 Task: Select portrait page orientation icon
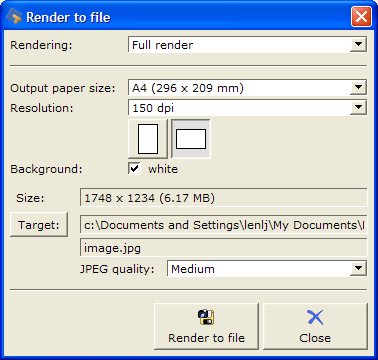click(148, 139)
